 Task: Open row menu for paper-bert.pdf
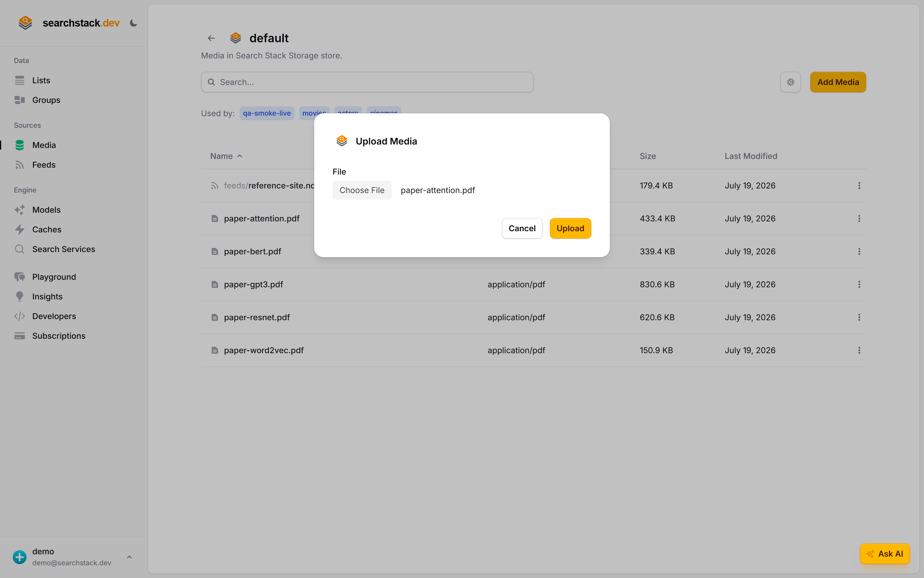coord(859,251)
